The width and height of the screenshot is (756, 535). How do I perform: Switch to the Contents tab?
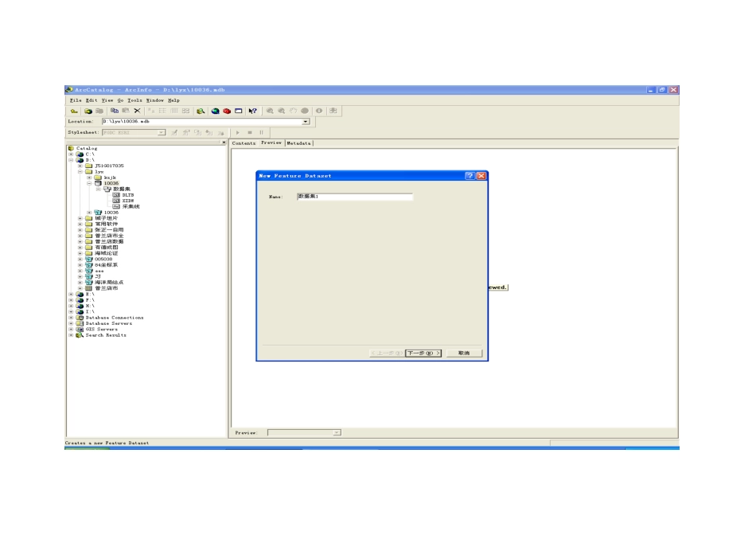coord(244,143)
